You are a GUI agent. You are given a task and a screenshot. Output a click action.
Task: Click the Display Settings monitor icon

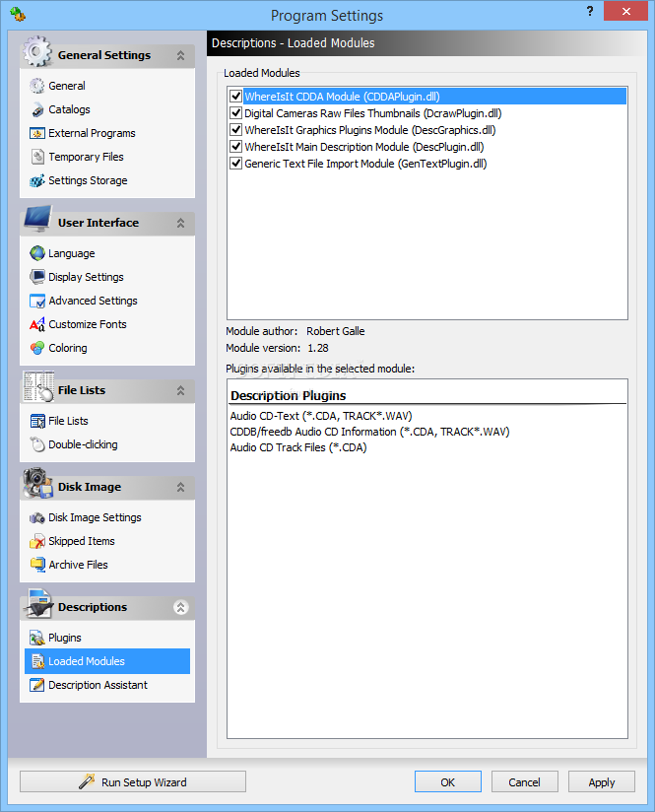pyautogui.click(x=36, y=277)
